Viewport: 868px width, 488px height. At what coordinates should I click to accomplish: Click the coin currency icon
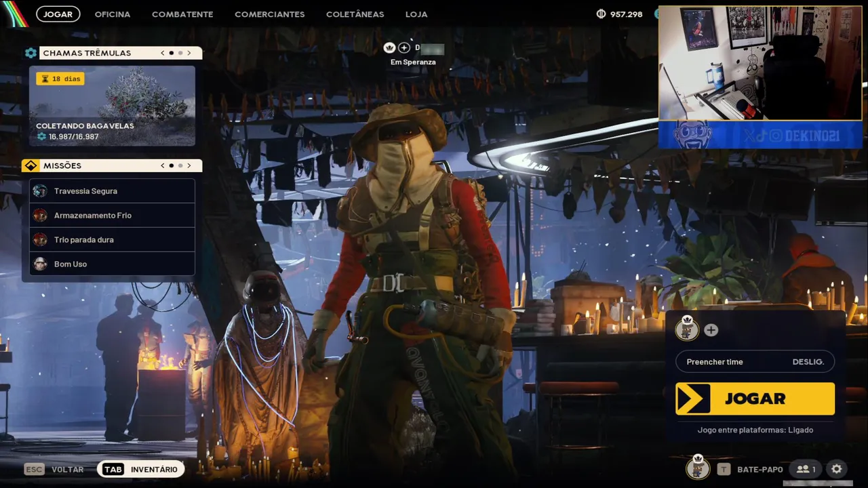point(601,14)
